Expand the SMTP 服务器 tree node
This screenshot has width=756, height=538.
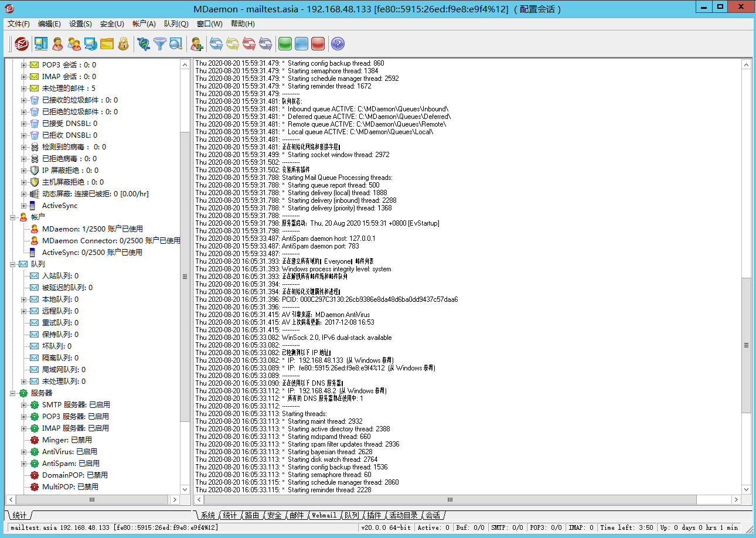click(24, 405)
